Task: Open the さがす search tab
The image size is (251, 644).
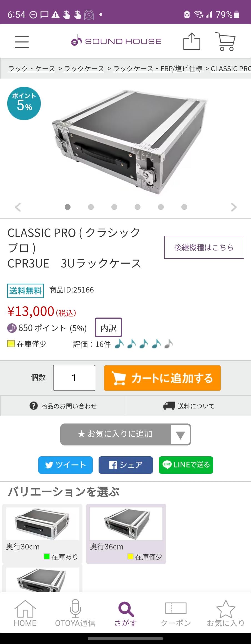Action: (x=126, y=615)
